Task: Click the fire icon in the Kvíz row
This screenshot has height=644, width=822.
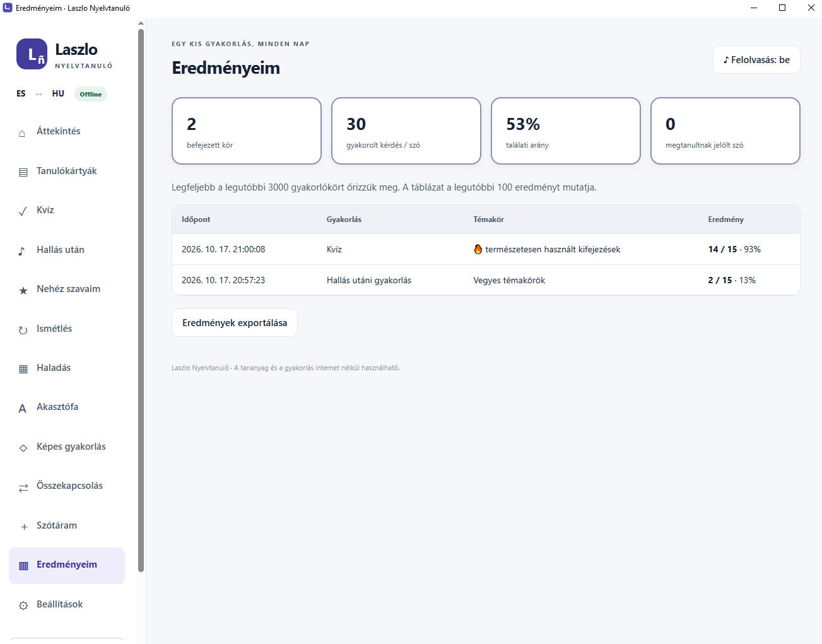Action: [478, 249]
